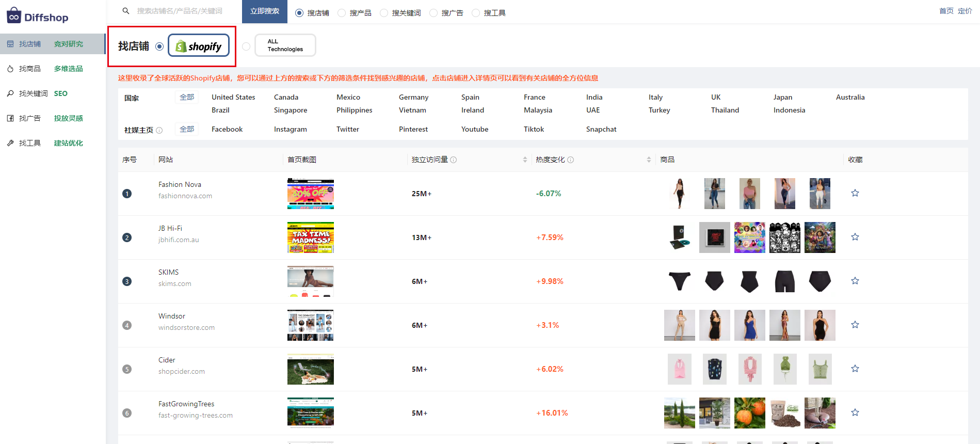
Task: Open JB Hi-Fi homepage screenshot thumbnail
Action: click(310, 237)
